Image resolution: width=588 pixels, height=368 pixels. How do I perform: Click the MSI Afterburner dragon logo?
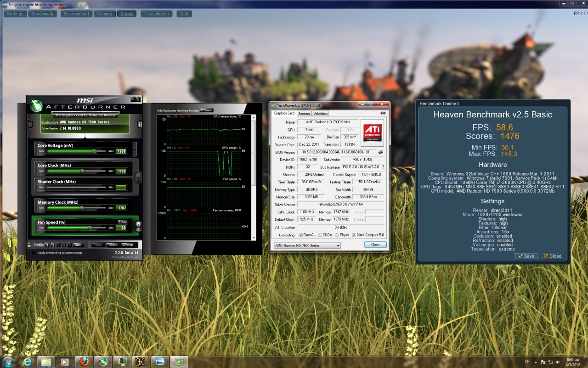[37, 106]
